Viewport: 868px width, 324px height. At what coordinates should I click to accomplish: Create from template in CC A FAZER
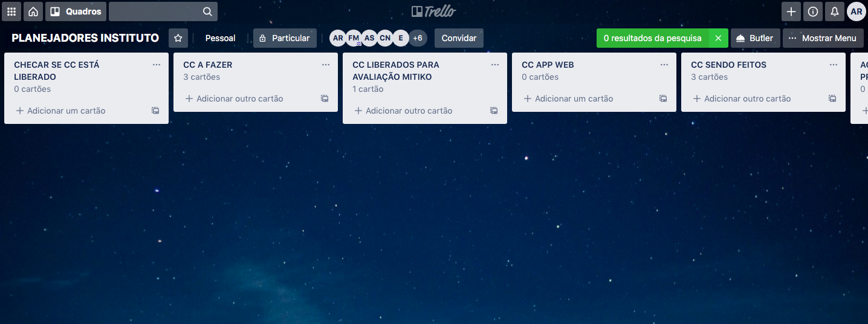tap(325, 99)
